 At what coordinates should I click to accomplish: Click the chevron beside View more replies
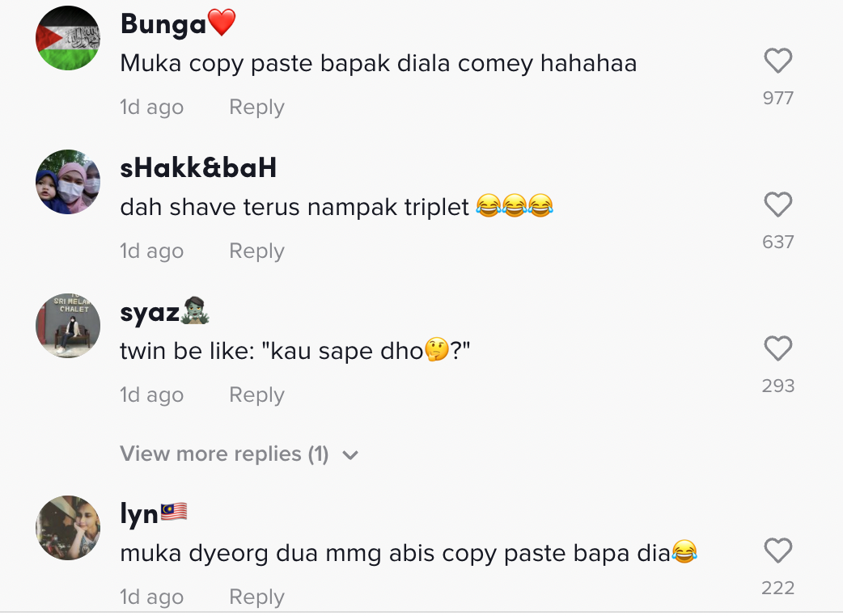[x=350, y=455]
